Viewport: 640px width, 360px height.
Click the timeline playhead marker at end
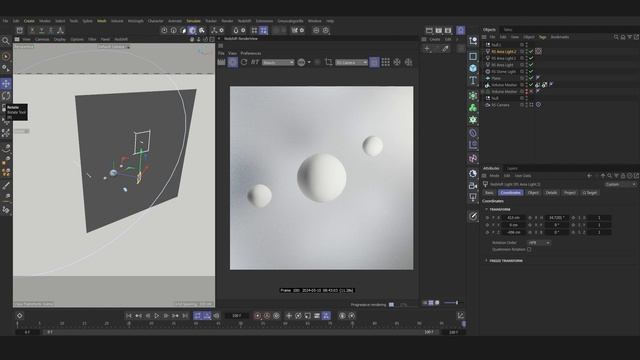(464, 324)
